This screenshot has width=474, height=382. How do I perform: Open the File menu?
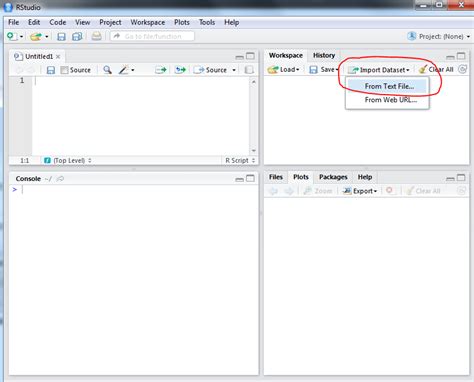pyautogui.click(x=14, y=22)
